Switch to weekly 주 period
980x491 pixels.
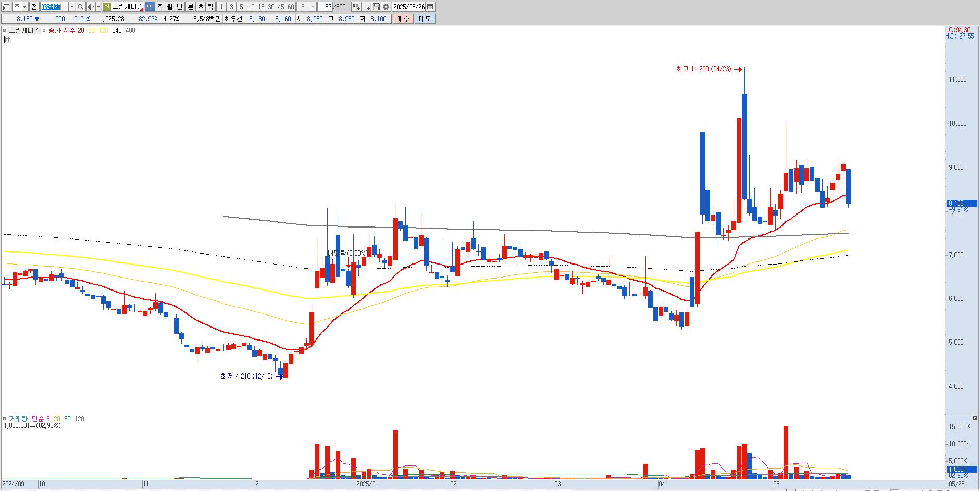[160, 7]
